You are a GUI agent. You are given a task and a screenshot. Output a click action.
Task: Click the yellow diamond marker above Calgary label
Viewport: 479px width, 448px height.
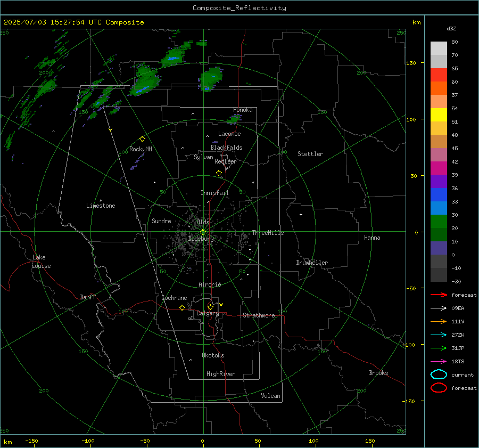[x=210, y=307]
